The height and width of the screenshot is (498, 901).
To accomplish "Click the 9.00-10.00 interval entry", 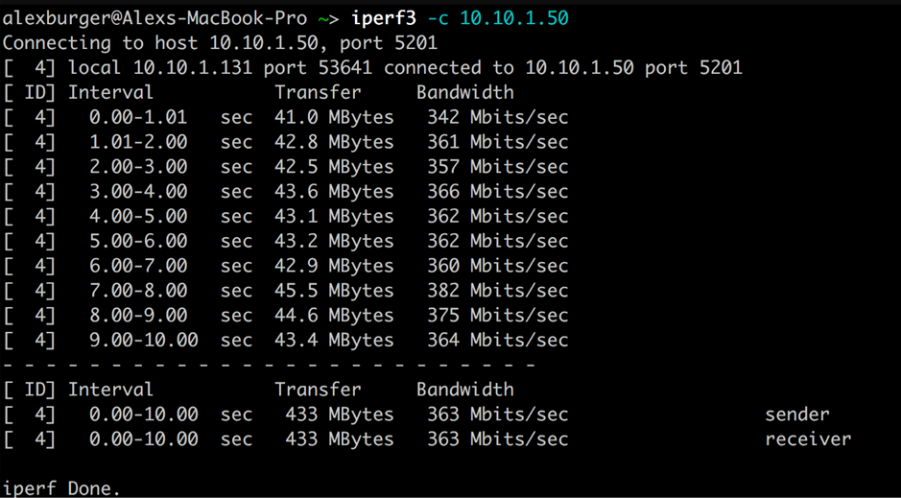I will pos(143,340).
